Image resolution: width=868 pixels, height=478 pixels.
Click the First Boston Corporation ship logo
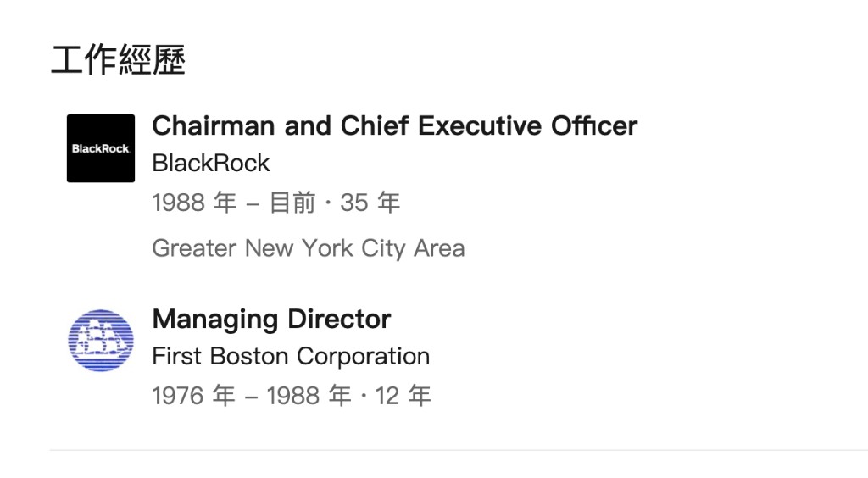point(101,342)
